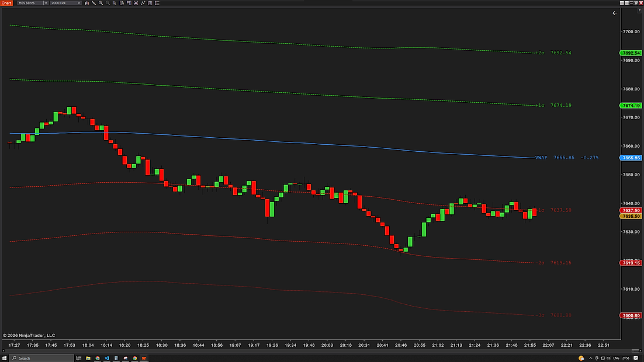
Task: Click the VWAP 7655.85 -0.27% label
Action: (567, 158)
